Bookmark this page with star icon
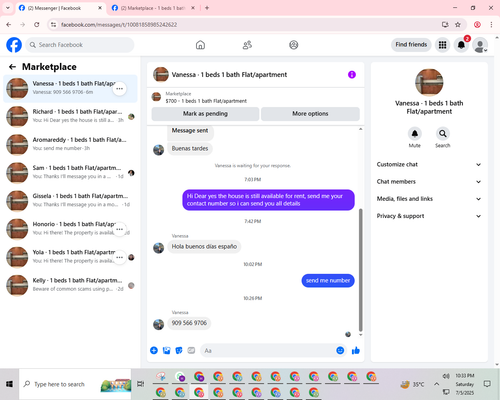Image resolution: width=500 pixels, height=400 pixels. click(458, 25)
